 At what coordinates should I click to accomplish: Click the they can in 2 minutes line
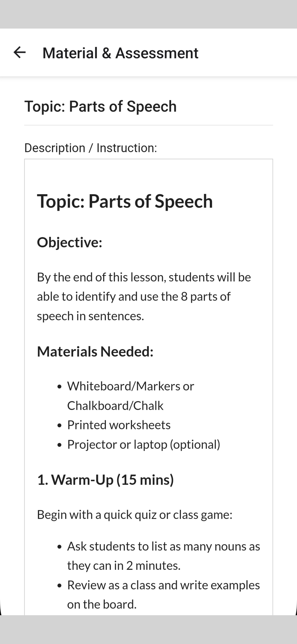coord(124,566)
